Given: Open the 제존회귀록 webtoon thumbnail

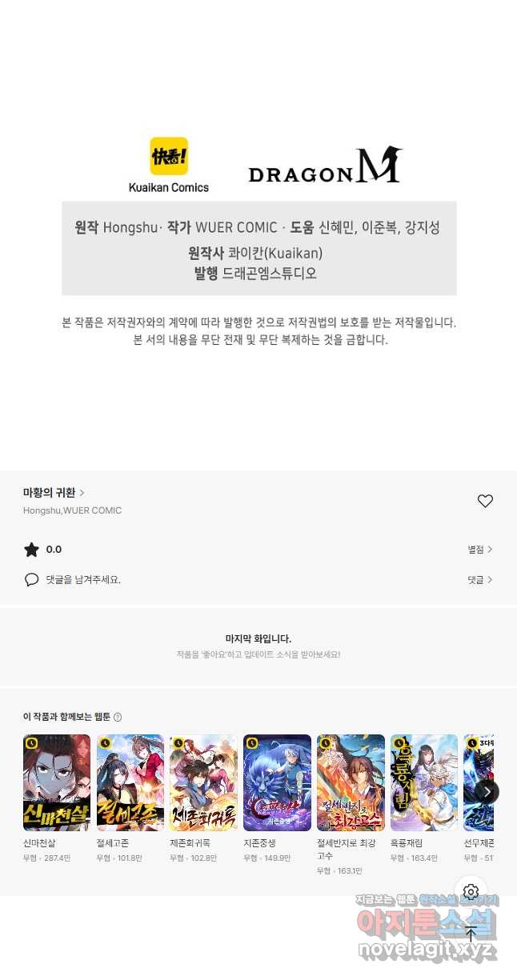Looking at the screenshot, I should 203,783.
